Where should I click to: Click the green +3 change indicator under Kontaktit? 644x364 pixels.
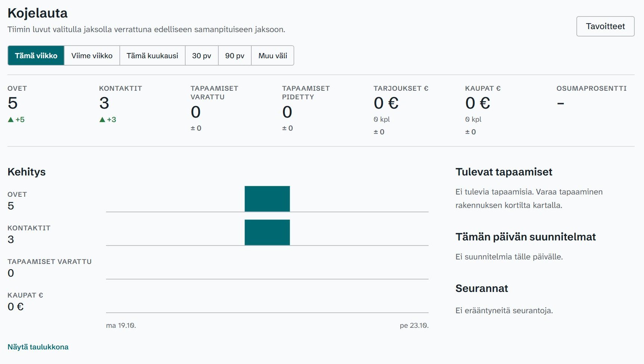click(108, 119)
